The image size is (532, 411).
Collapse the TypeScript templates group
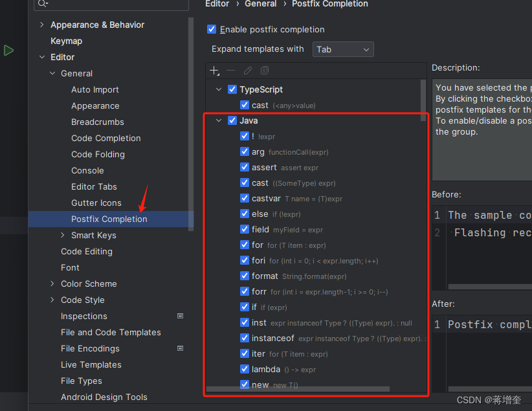219,89
